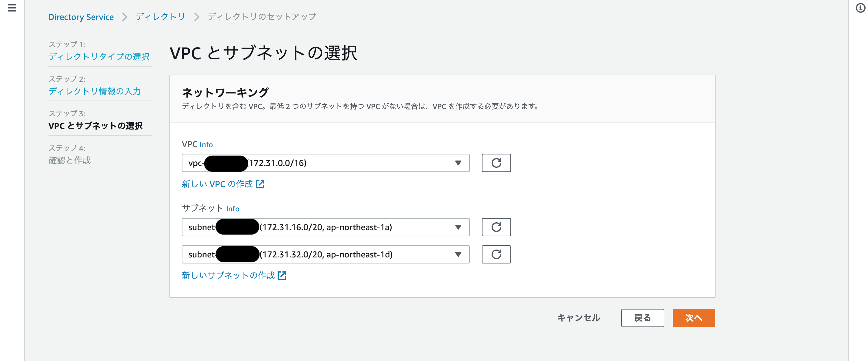
Task: Open the VPC selection dropdown
Action: 458,163
